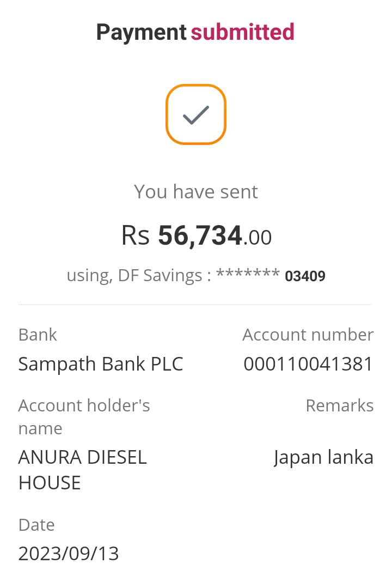Viewport: 392px width, 588px height.
Task: Select the 'Japan lanka' remark text
Action: pyautogui.click(x=323, y=457)
